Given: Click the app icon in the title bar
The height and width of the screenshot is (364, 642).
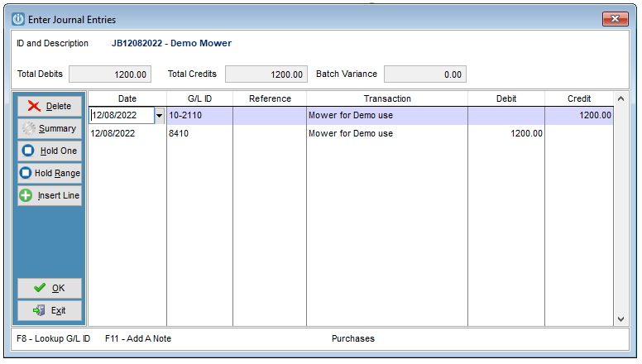Looking at the screenshot, I should tap(18, 19).
